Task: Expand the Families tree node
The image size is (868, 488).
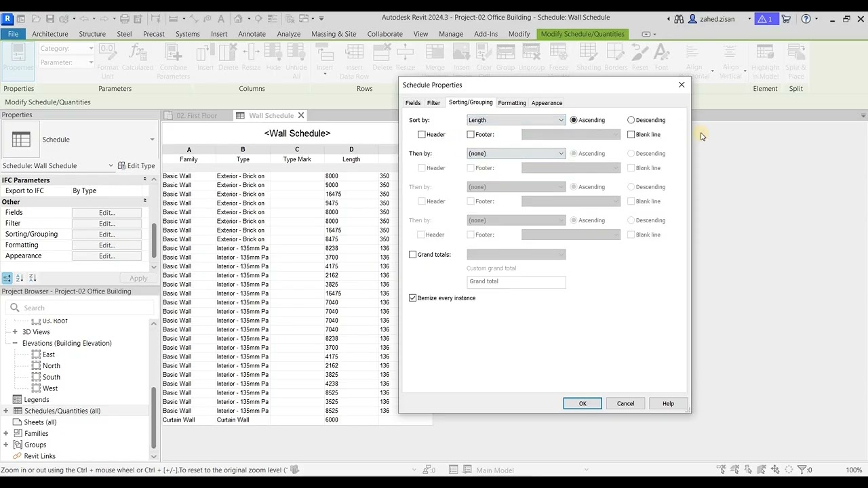Action: [x=6, y=433]
